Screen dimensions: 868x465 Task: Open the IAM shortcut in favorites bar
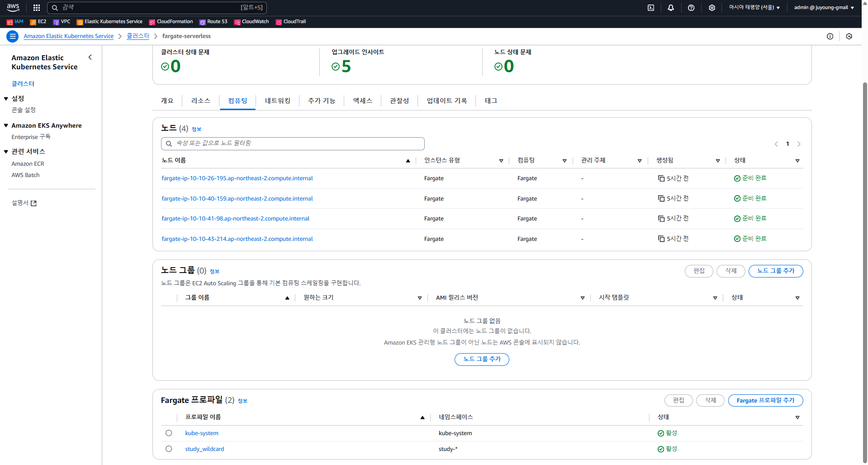coord(15,22)
